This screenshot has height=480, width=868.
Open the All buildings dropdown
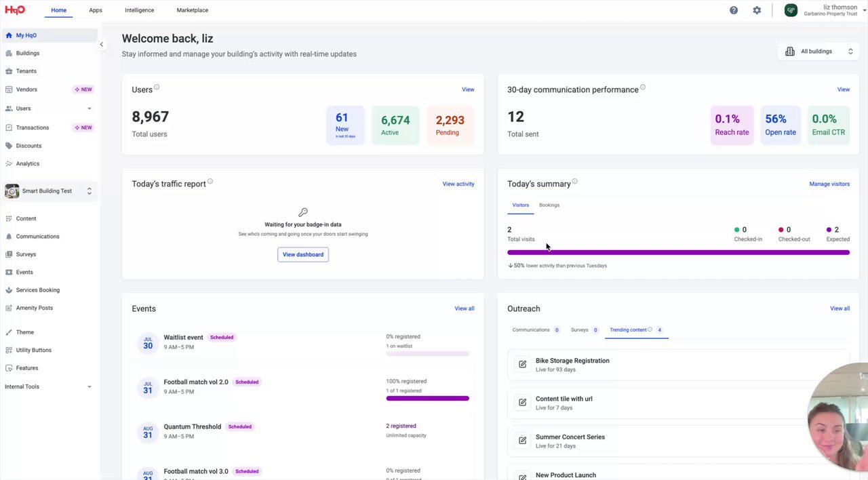click(819, 52)
